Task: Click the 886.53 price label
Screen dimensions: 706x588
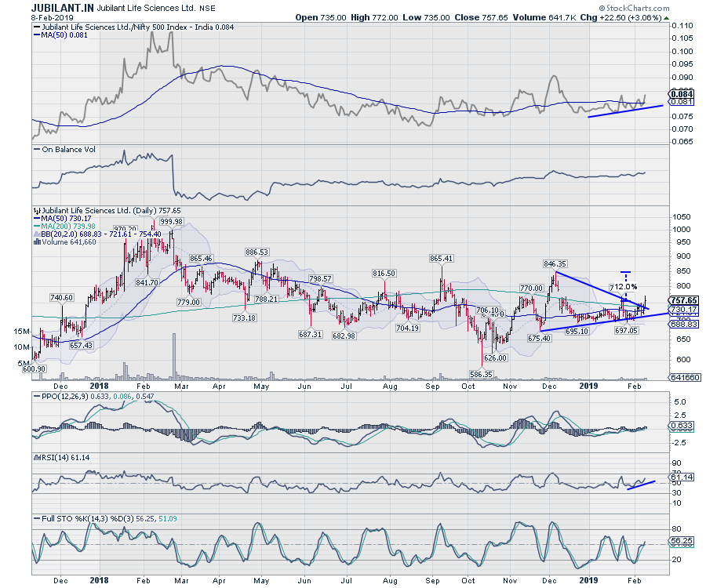Action: point(257,252)
